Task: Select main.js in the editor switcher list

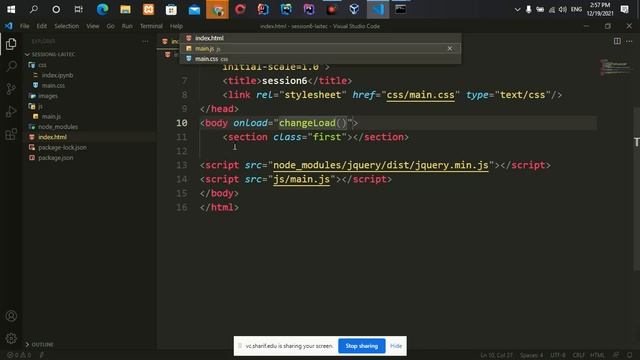Action: pos(320,49)
